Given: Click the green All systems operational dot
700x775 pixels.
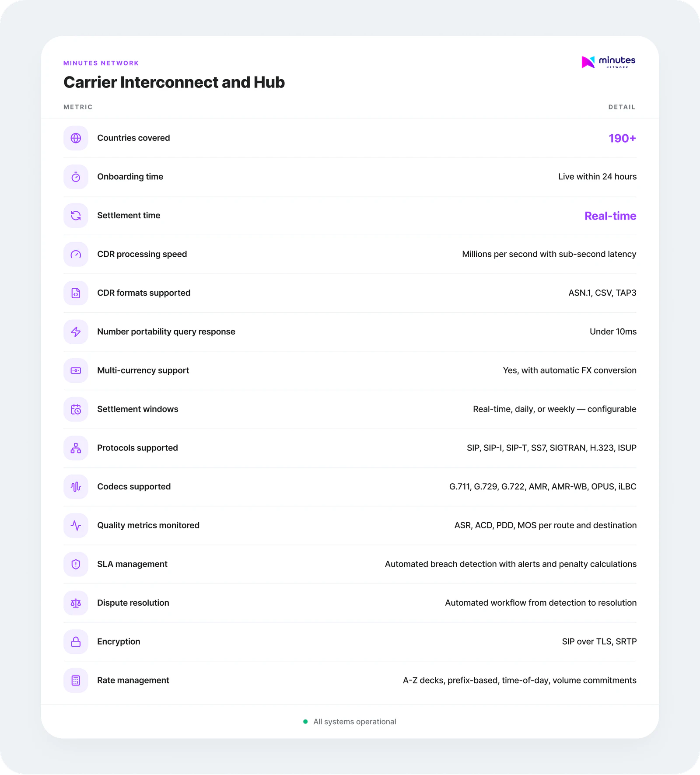Looking at the screenshot, I should tap(305, 722).
